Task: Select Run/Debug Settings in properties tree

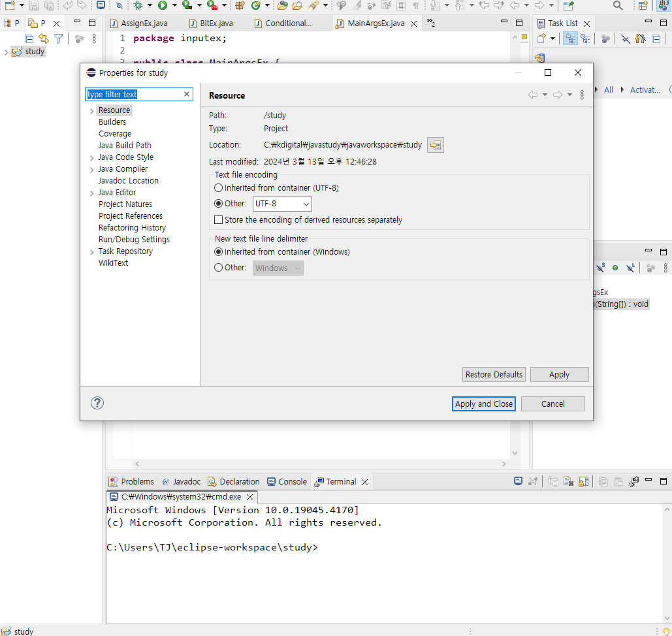Action: (x=134, y=239)
